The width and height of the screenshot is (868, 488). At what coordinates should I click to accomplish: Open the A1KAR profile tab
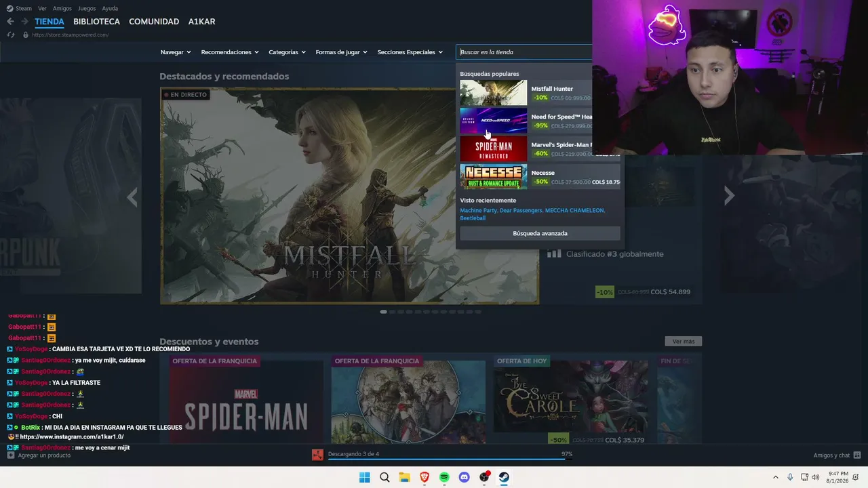click(202, 22)
